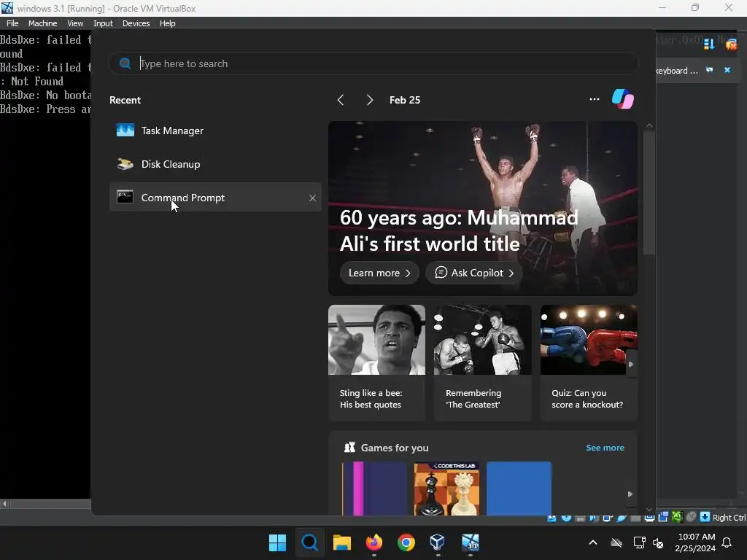Click the muted volume tray icon
This screenshot has width=747, height=560.
pos(658,542)
